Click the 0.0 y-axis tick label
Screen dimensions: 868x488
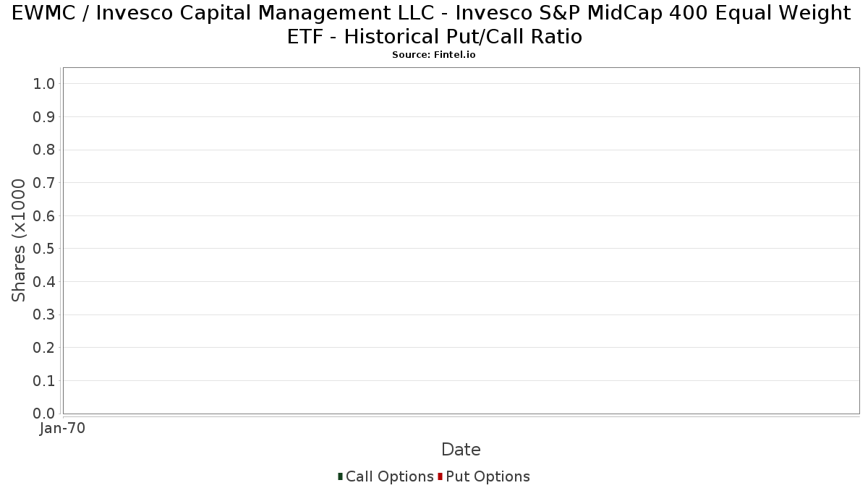(44, 414)
